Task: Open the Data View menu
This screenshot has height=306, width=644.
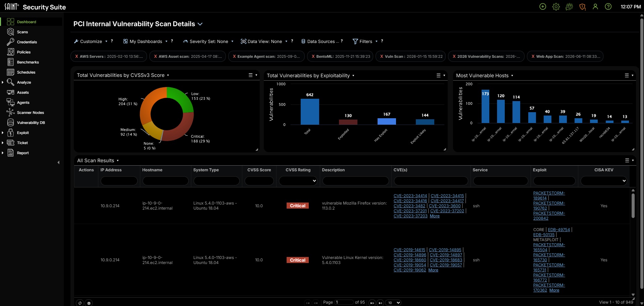Action: (264, 41)
